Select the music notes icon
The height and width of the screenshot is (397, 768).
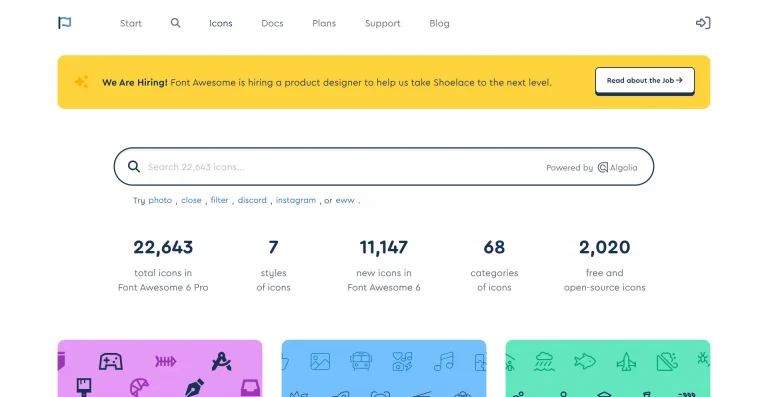coord(444,362)
